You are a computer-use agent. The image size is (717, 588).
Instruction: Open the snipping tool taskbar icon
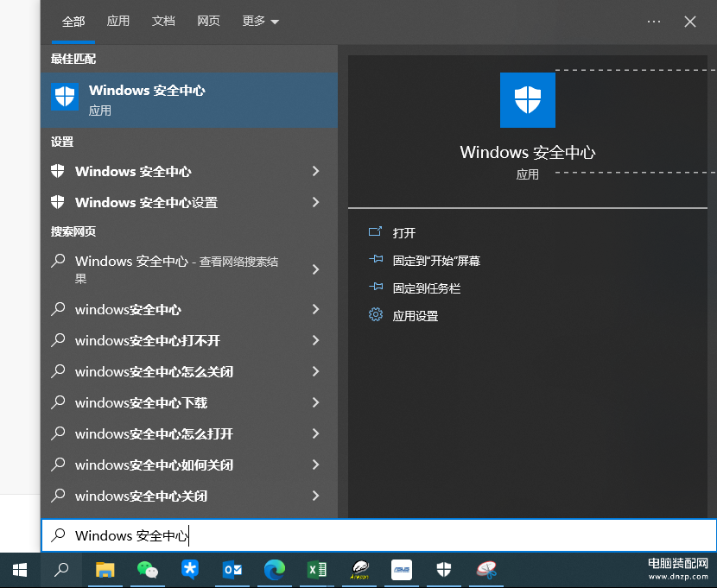486,570
